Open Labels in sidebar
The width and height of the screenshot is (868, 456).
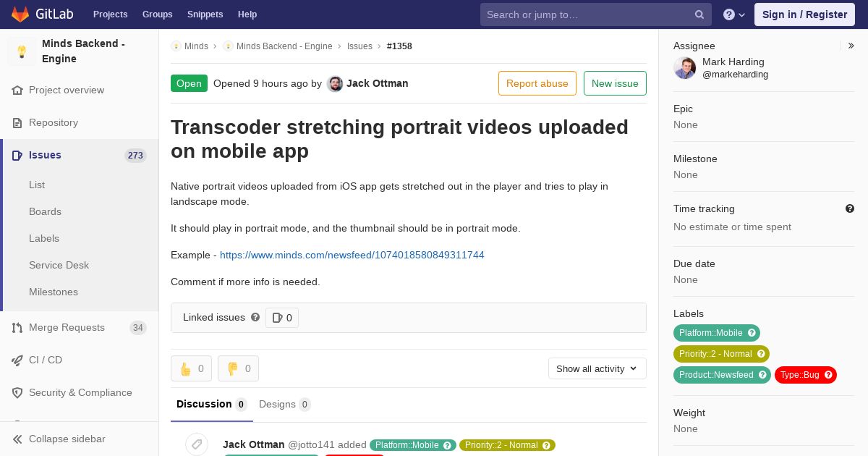pyautogui.click(x=44, y=238)
